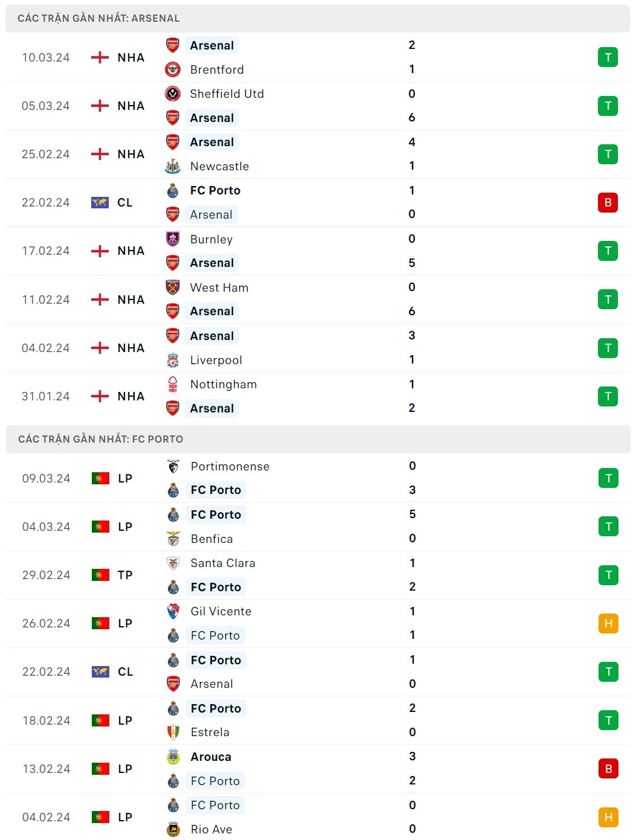Screen dimensions: 636x840
Task: Open the Portimonense team link
Action: tap(230, 466)
